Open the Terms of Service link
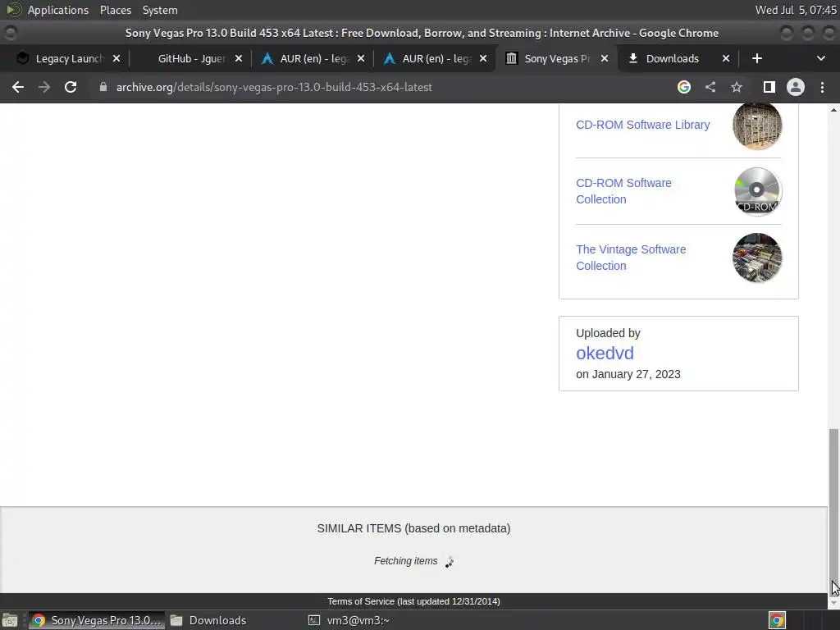 (413, 601)
